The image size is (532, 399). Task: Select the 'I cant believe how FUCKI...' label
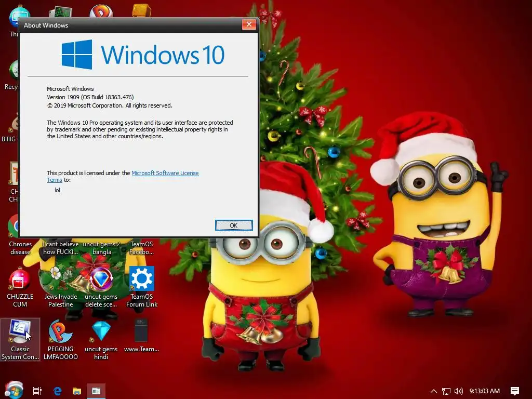(x=60, y=248)
